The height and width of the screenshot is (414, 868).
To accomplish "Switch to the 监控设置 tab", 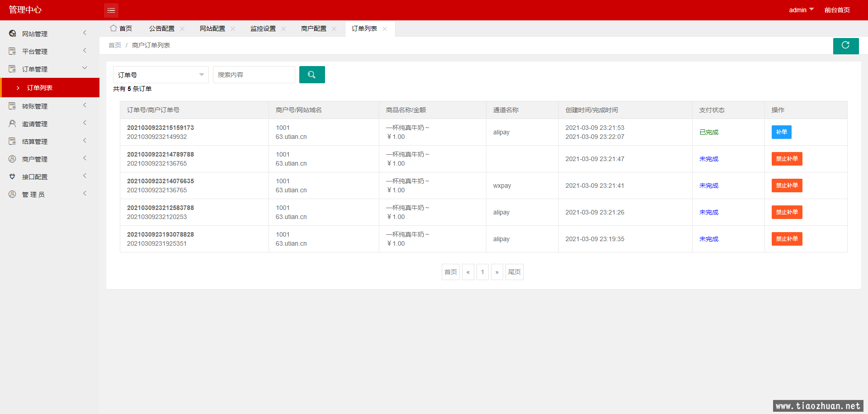I will pos(263,29).
